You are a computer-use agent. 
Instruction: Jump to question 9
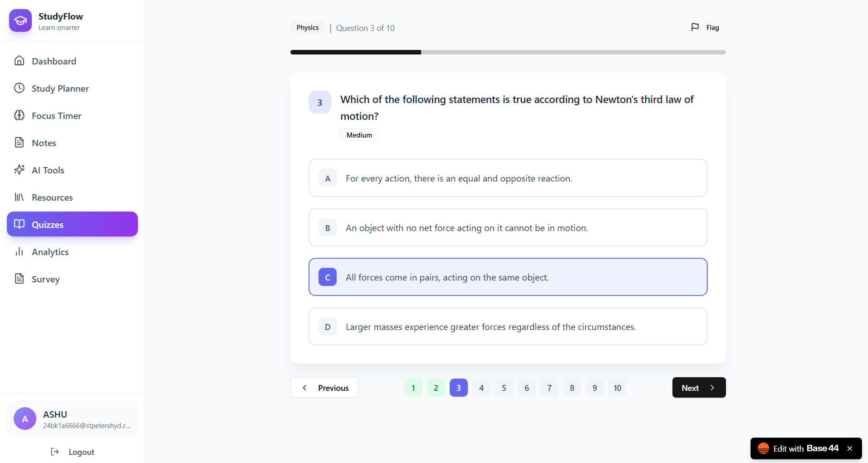(x=595, y=388)
